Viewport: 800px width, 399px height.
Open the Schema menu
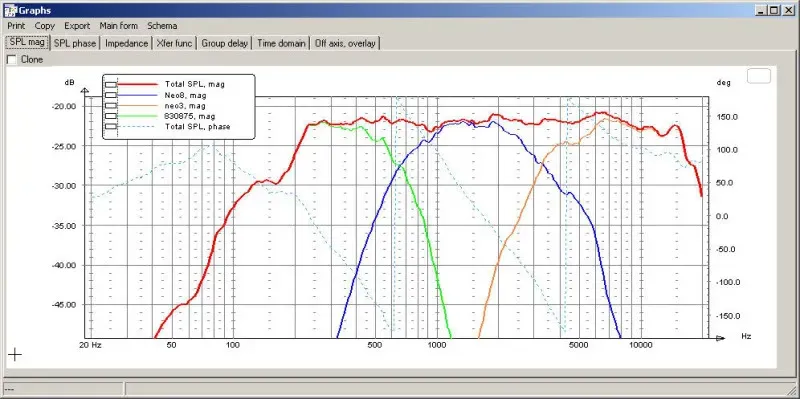tap(162, 26)
